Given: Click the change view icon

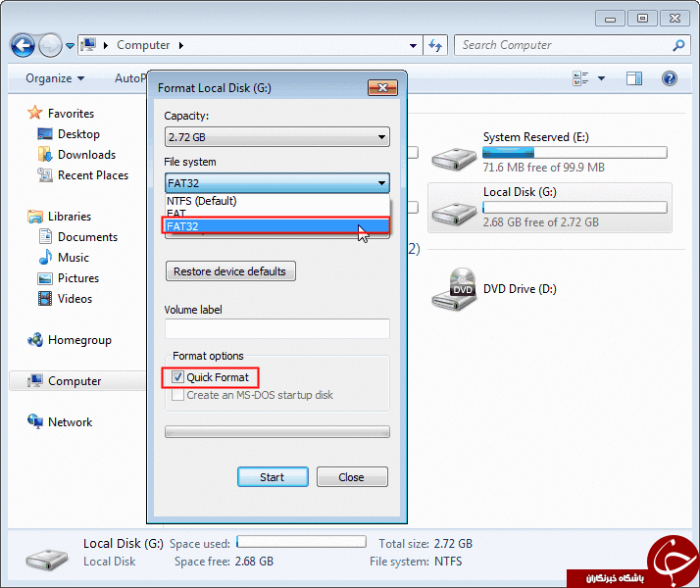Looking at the screenshot, I should (x=580, y=78).
